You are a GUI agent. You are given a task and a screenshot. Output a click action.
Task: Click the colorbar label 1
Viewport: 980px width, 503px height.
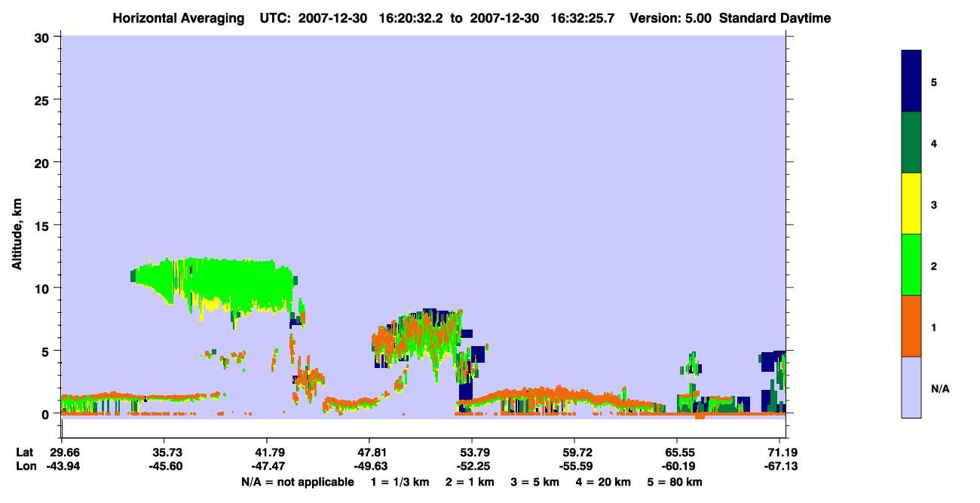(934, 327)
